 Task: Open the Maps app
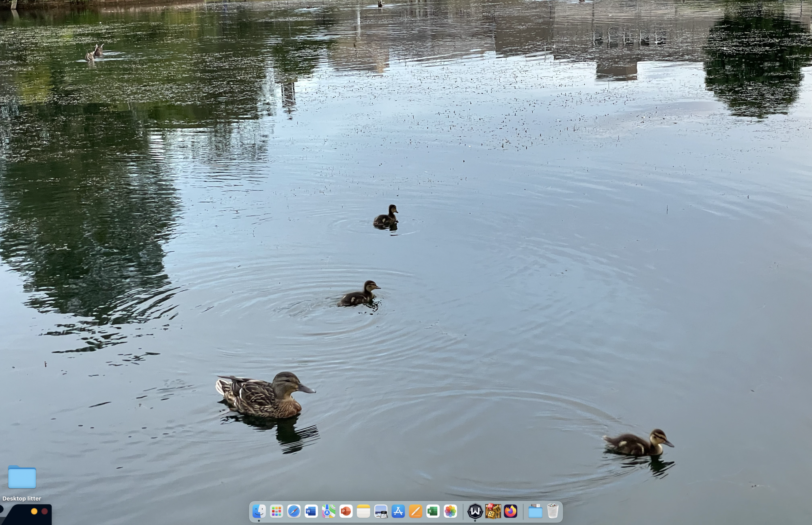click(328, 511)
